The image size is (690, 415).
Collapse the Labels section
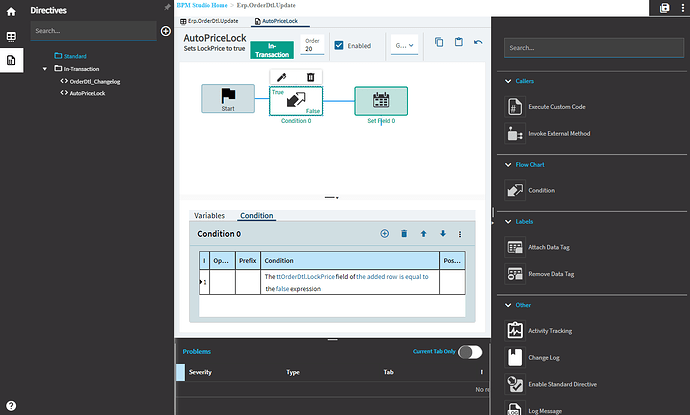click(508, 221)
